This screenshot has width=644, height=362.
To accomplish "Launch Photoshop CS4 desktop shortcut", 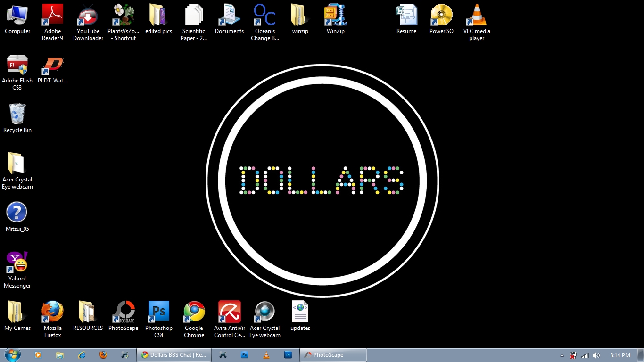I will [x=159, y=319].
